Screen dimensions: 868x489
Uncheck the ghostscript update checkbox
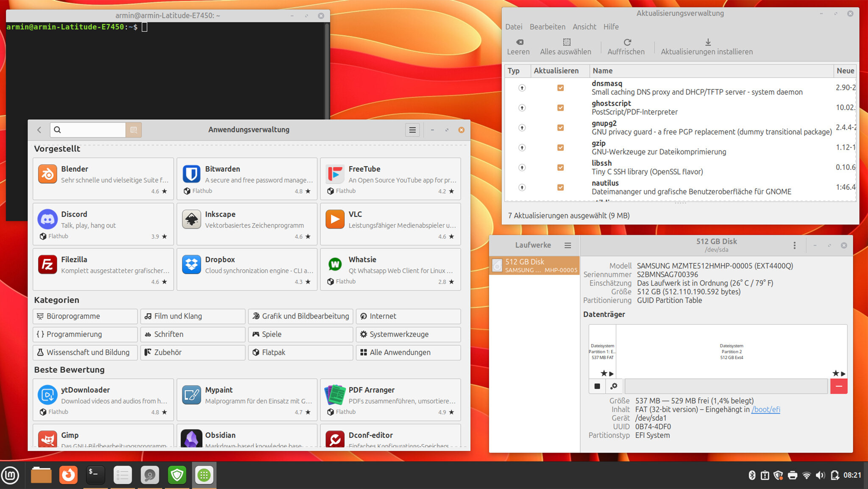pos(560,108)
